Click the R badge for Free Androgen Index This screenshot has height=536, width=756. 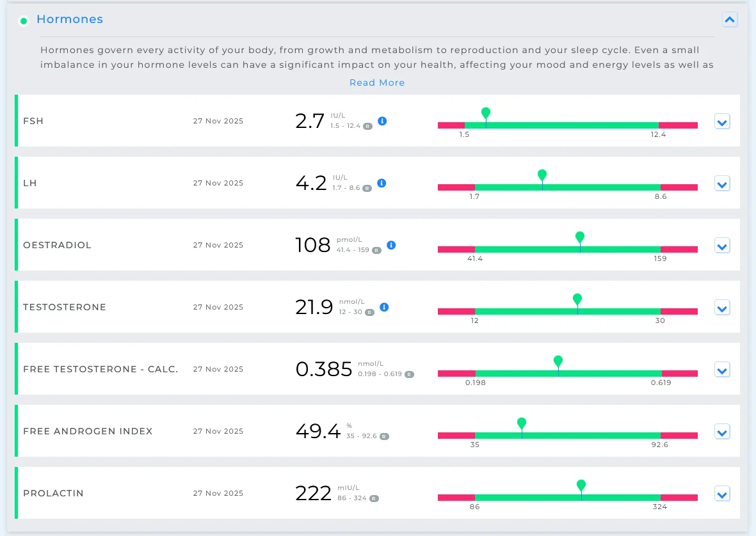[x=384, y=436]
